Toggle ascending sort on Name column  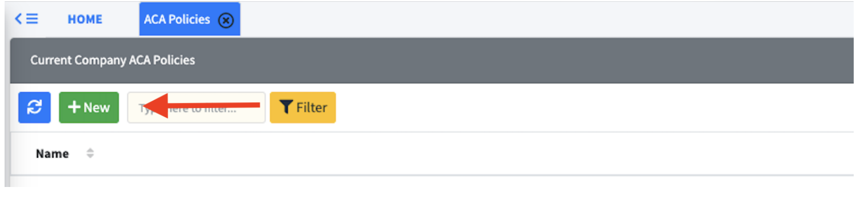tap(90, 151)
